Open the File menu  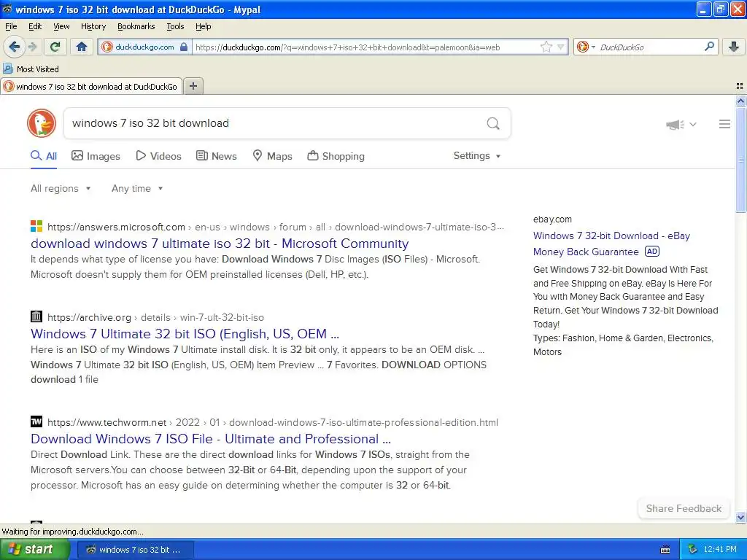pyautogui.click(x=11, y=26)
